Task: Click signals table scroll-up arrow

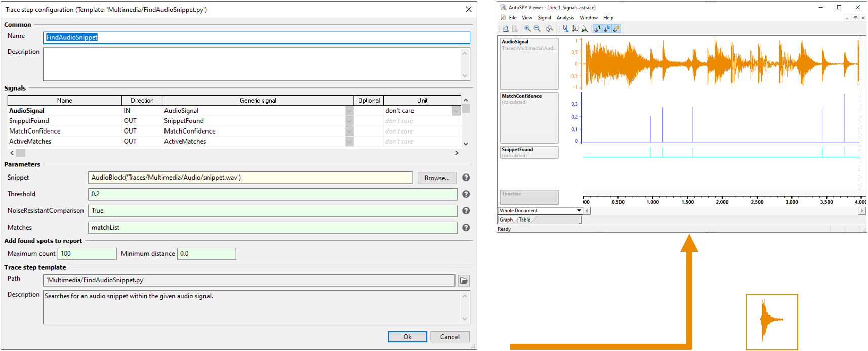Action: [466, 100]
